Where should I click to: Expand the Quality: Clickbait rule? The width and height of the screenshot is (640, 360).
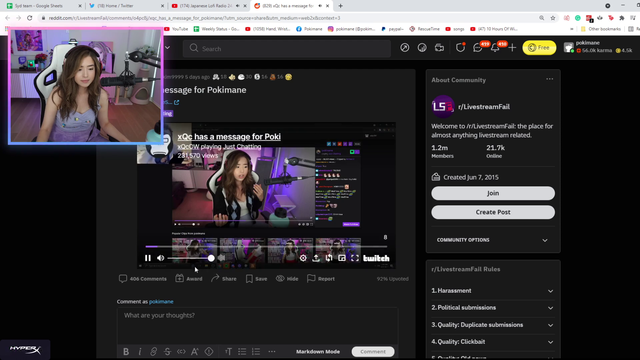tap(493, 342)
